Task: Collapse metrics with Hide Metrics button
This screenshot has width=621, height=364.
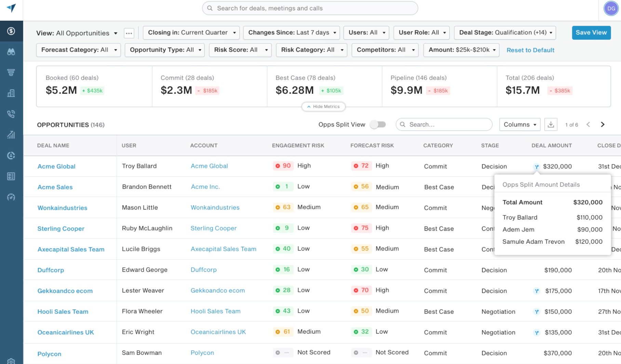Action: coord(323,107)
